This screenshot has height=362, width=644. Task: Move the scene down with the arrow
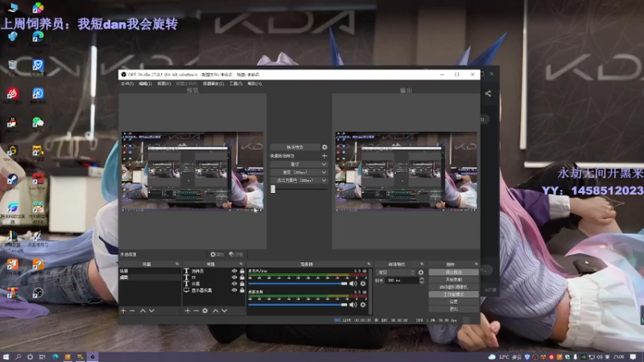(x=151, y=311)
